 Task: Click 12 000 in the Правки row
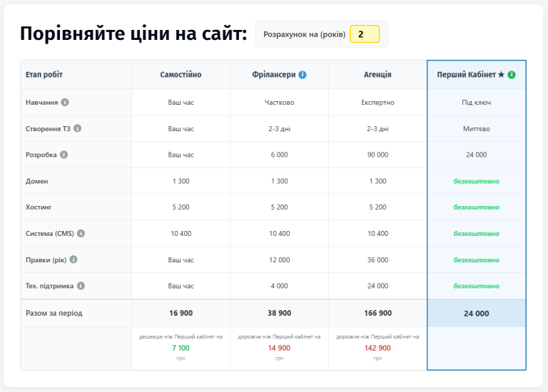279,259
